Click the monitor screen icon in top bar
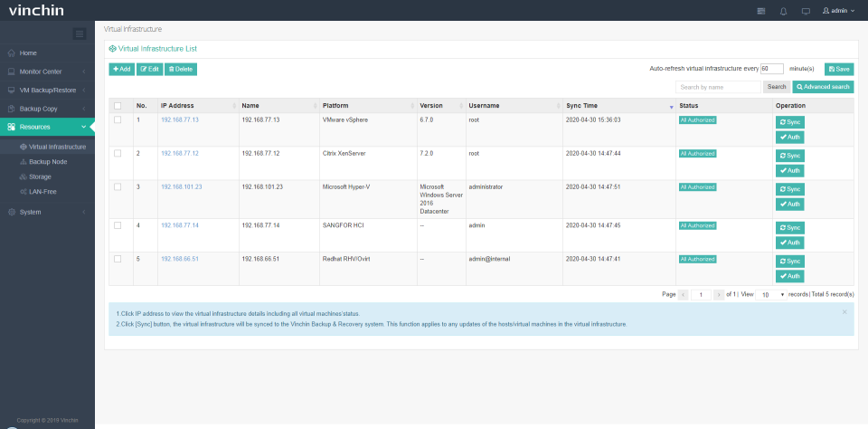Image resolution: width=868 pixels, height=429 pixels. pyautogui.click(x=806, y=11)
